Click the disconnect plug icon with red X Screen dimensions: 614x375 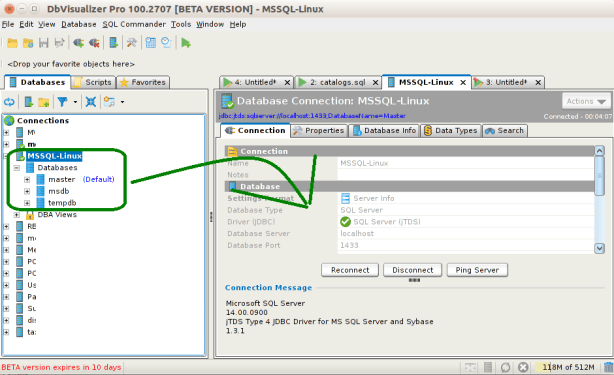tap(94, 43)
